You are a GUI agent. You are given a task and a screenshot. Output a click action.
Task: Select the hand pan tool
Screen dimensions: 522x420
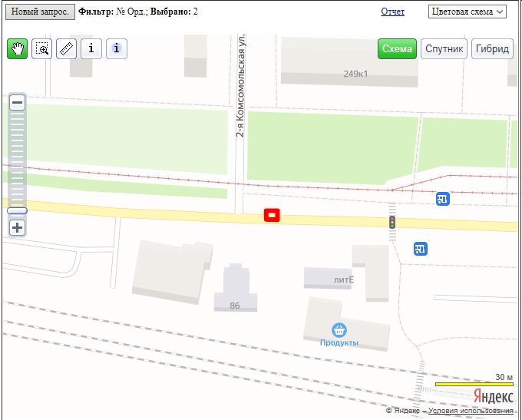click(x=18, y=48)
